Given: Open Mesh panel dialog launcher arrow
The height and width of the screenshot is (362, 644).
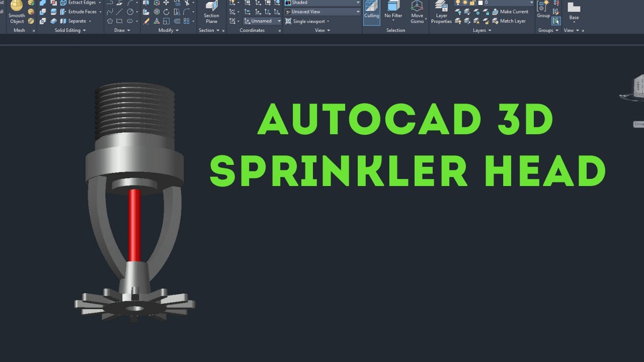Looking at the screenshot, I should [x=34, y=31].
